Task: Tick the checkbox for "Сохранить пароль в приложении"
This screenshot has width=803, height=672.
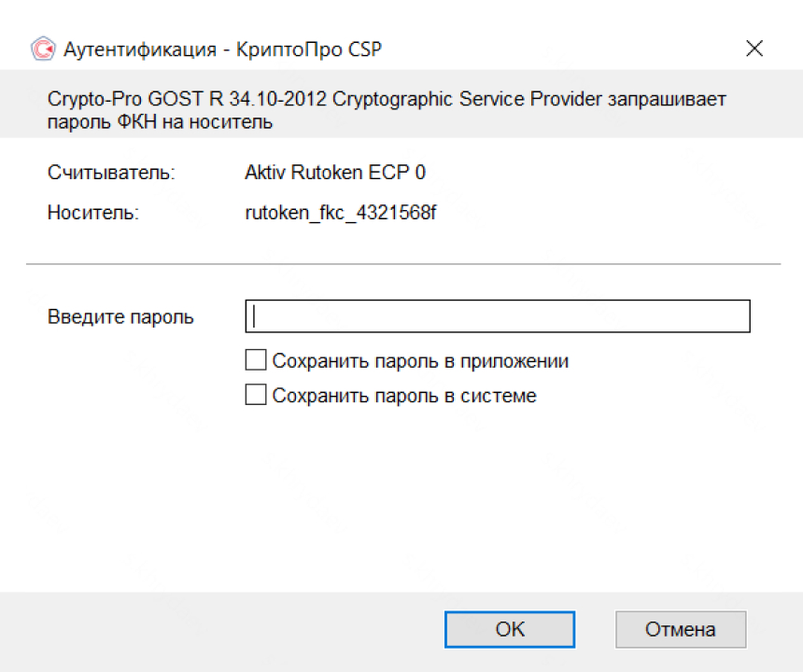Action: point(255,360)
